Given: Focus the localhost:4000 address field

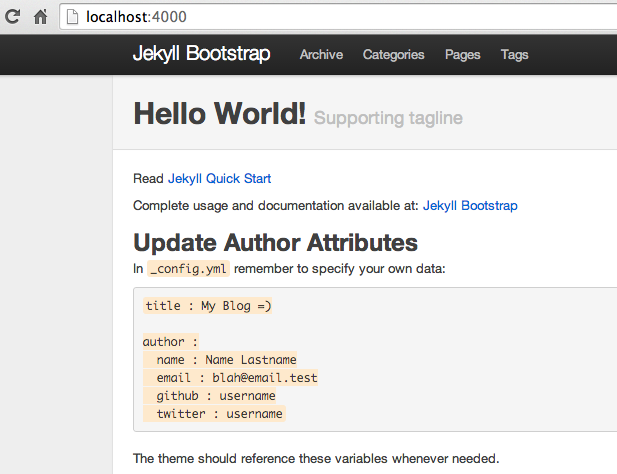Looking at the screenshot, I should [x=338, y=17].
